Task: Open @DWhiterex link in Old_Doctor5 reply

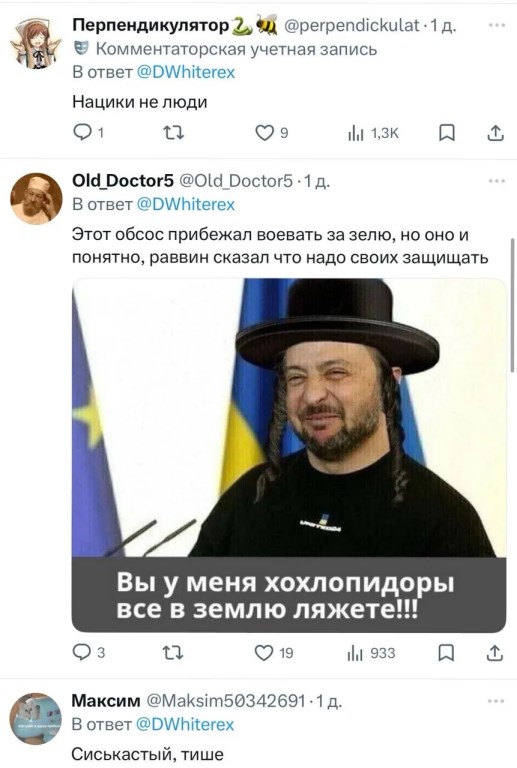Action: point(186,204)
